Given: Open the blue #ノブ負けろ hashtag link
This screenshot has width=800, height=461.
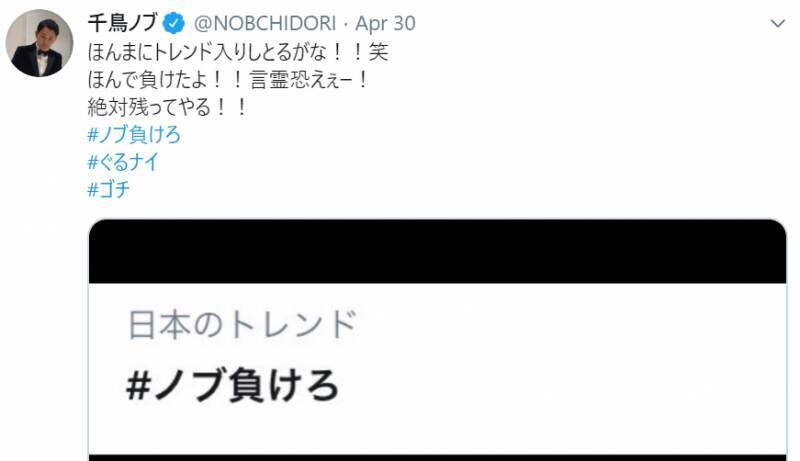Looking at the screenshot, I should (x=134, y=135).
